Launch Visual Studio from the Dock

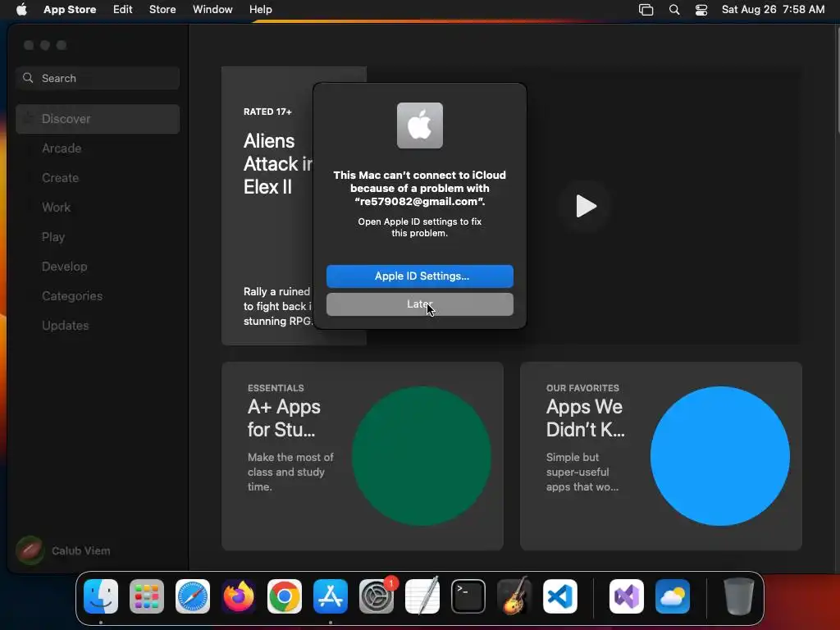coord(627,596)
